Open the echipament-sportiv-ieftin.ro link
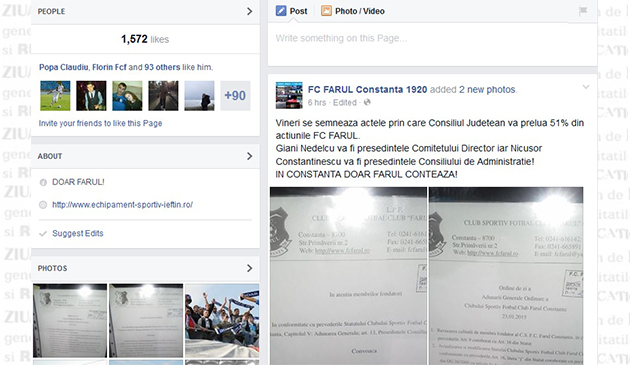630x365 pixels. point(123,205)
